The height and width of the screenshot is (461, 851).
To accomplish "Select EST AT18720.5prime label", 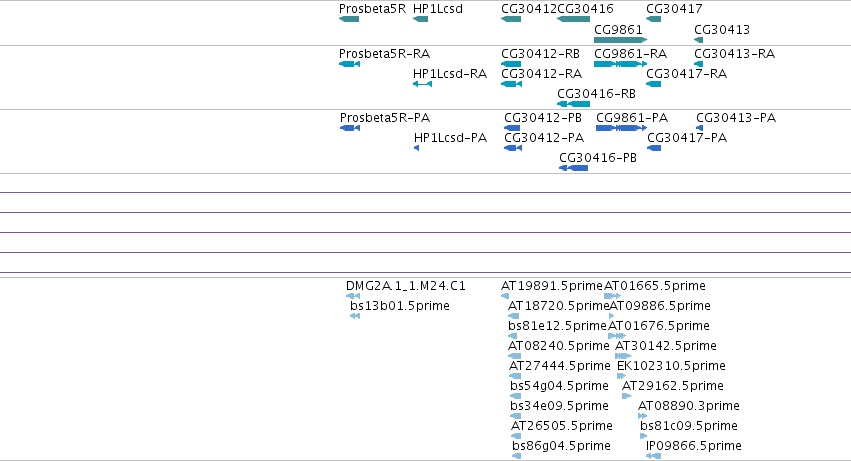I will (x=558, y=306).
